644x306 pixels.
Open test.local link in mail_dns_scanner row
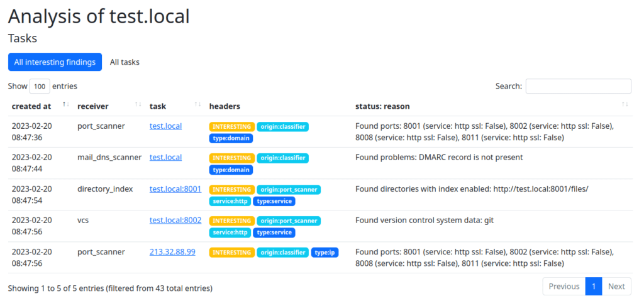pos(165,157)
